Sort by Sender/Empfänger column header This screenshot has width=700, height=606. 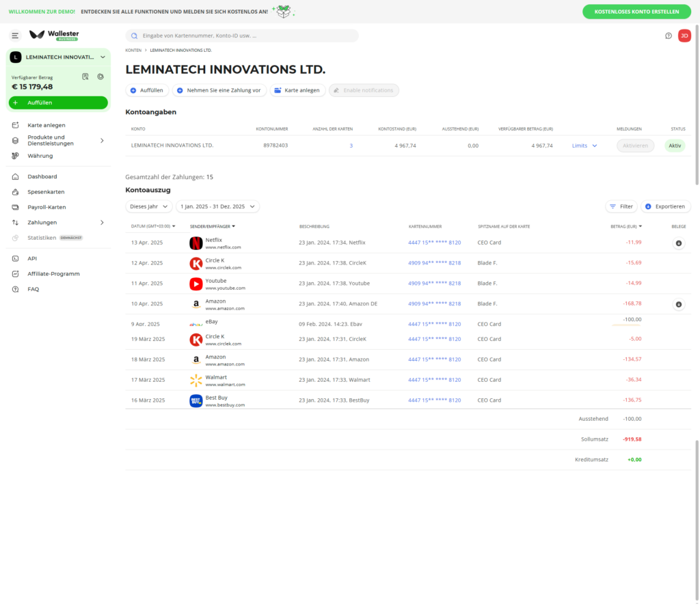click(x=212, y=226)
